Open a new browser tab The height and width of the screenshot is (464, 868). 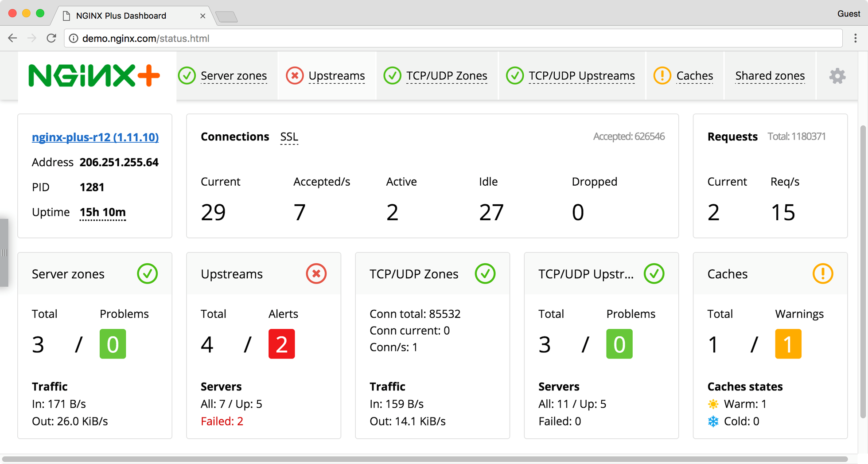[x=226, y=17]
